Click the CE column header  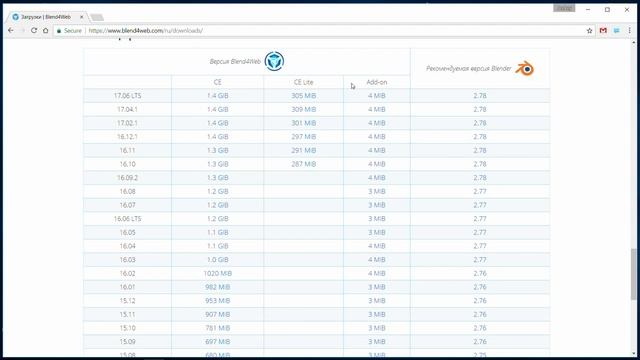pos(218,82)
